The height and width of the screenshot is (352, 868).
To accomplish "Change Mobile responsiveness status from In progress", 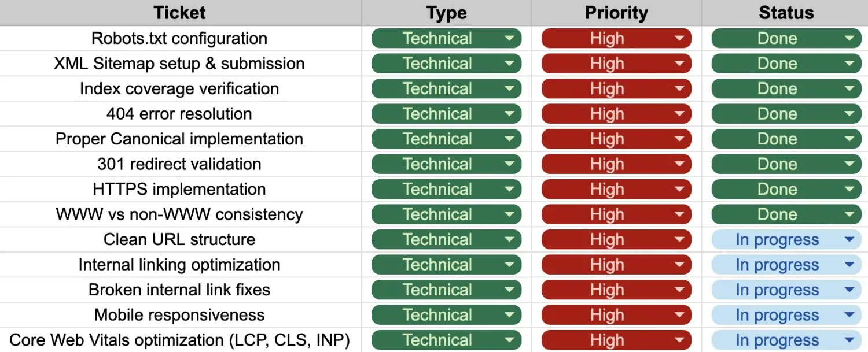I will click(x=849, y=315).
